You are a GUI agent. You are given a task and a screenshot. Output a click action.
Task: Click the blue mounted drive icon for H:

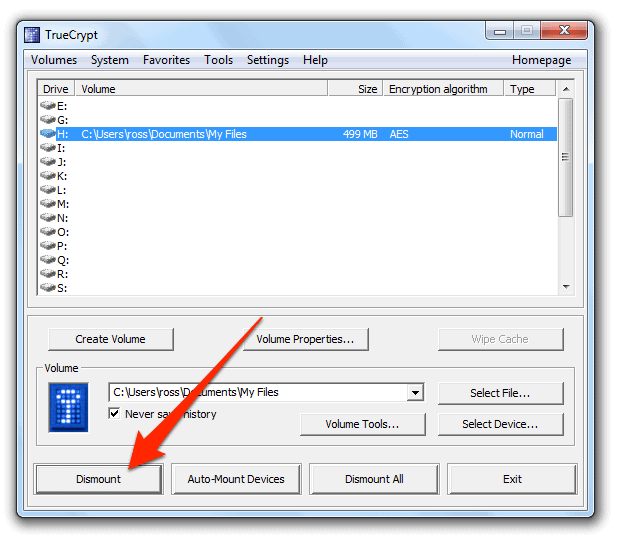click(x=48, y=133)
